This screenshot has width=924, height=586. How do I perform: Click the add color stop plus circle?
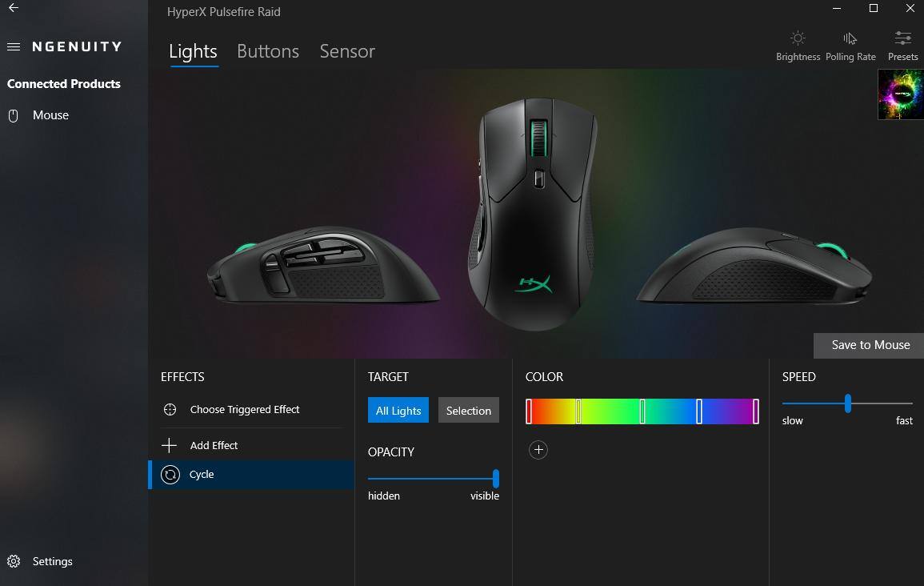click(538, 450)
